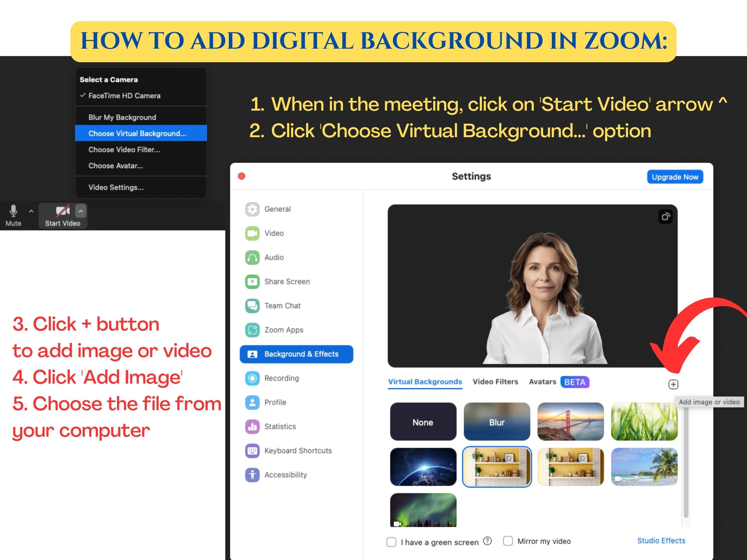Switch to the Video Filters tab

[495, 381]
